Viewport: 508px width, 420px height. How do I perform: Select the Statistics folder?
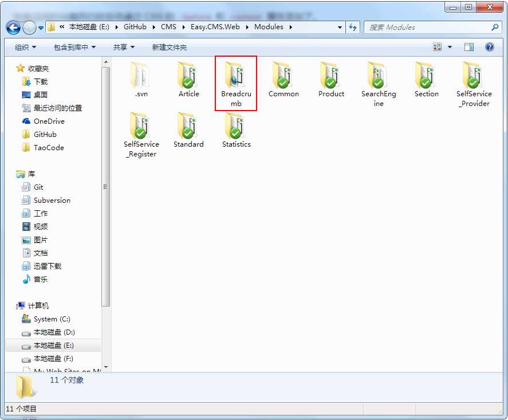[x=236, y=130]
